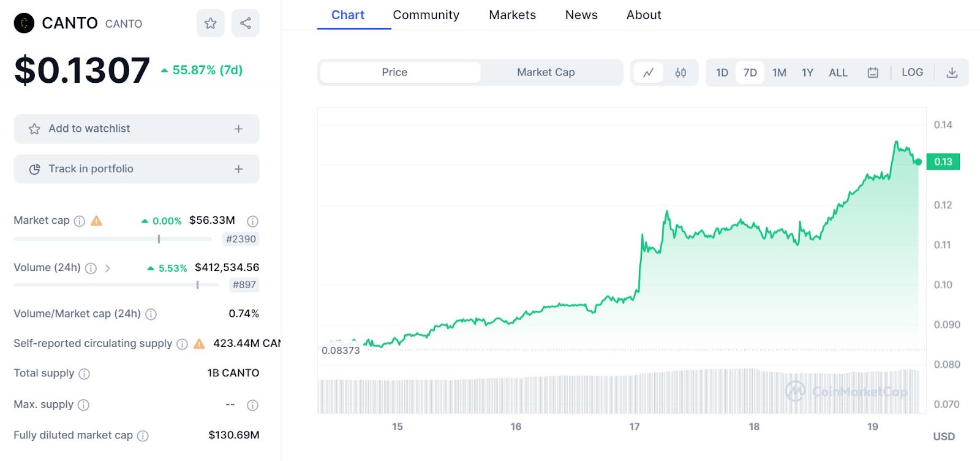The height and width of the screenshot is (461, 980).
Task: Open Fully diluted market cap info icon
Action: point(143,436)
